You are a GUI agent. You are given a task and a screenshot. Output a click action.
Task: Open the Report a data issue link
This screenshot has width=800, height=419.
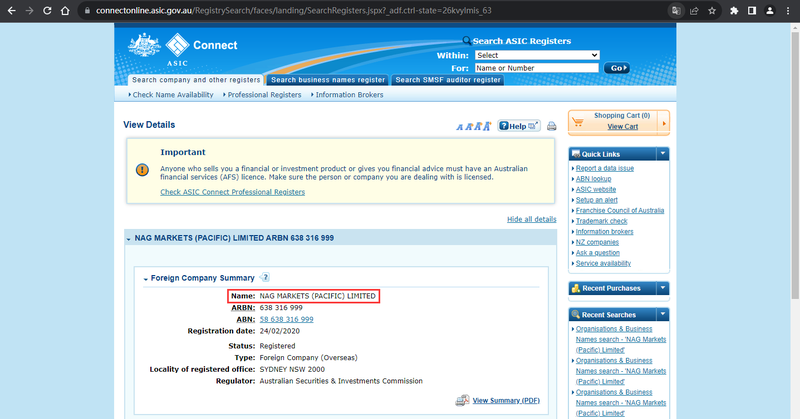click(605, 168)
